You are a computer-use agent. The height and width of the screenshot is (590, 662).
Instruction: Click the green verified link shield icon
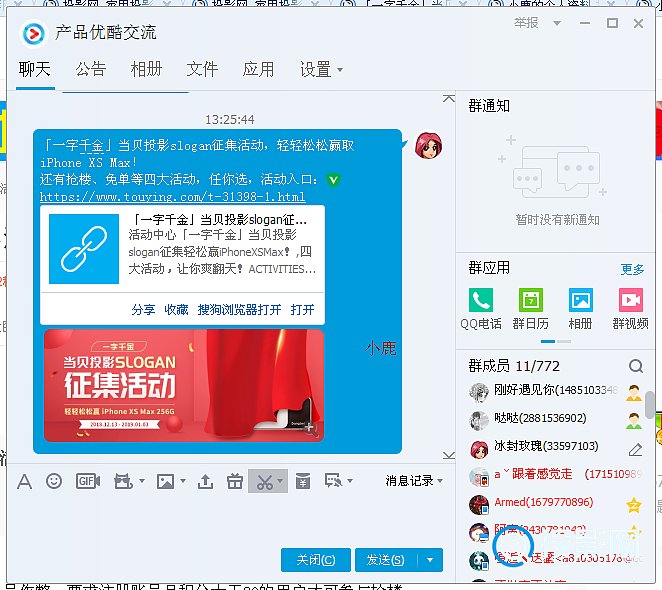point(334,180)
